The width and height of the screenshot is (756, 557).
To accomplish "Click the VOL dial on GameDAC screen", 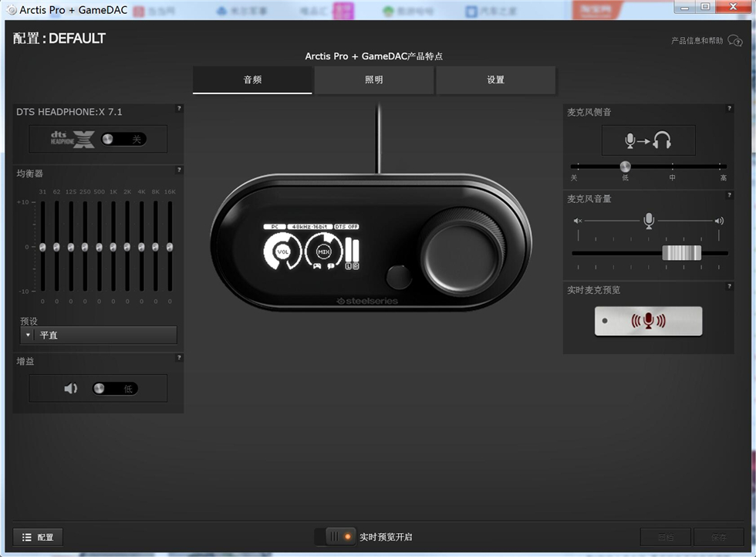I will 282,251.
